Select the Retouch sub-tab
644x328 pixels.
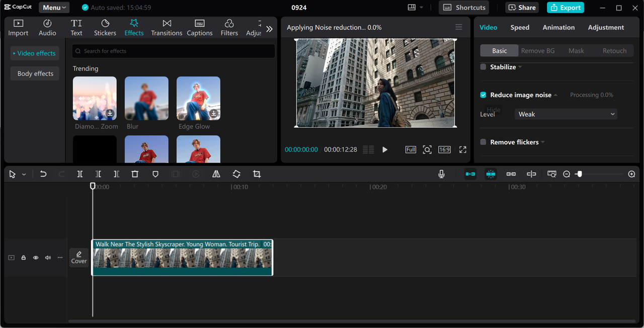pyautogui.click(x=614, y=51)
